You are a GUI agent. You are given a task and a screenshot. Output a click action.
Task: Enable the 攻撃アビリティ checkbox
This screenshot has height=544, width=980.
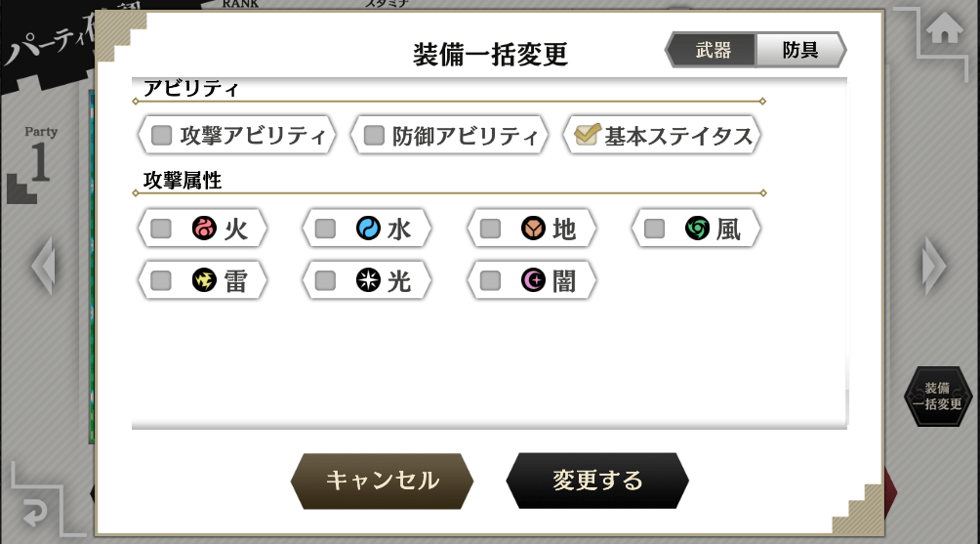click(x=161, y=135)
